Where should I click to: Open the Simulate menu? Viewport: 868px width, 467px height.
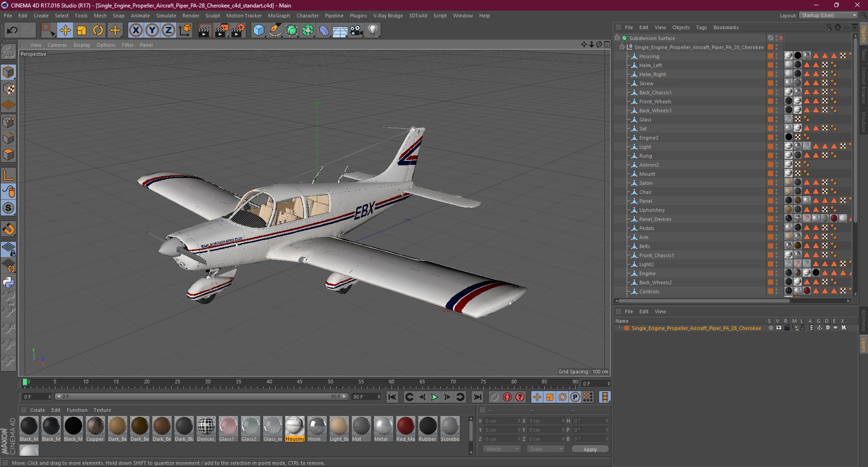coord(166,15)
